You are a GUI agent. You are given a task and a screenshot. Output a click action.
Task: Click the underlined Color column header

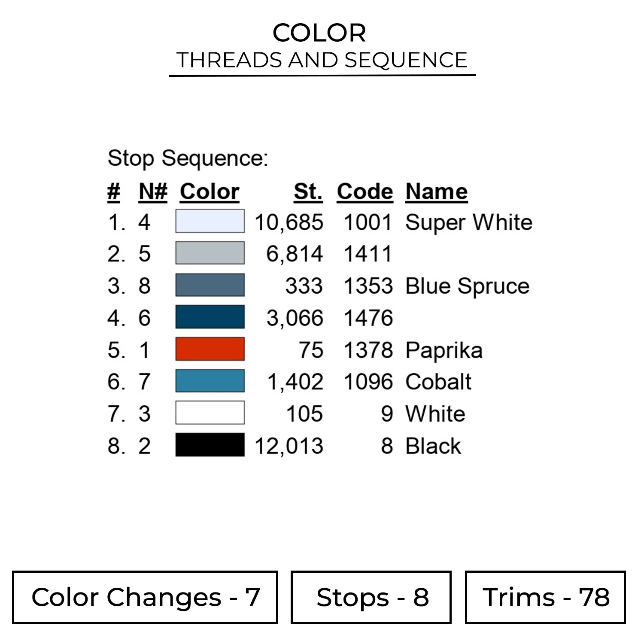coord(209,191)
